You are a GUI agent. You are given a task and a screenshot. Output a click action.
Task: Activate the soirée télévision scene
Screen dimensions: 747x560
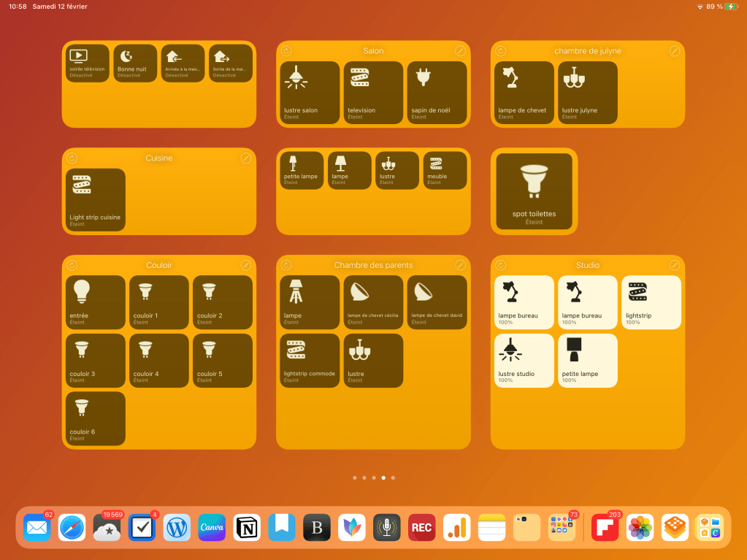point(87,64)
